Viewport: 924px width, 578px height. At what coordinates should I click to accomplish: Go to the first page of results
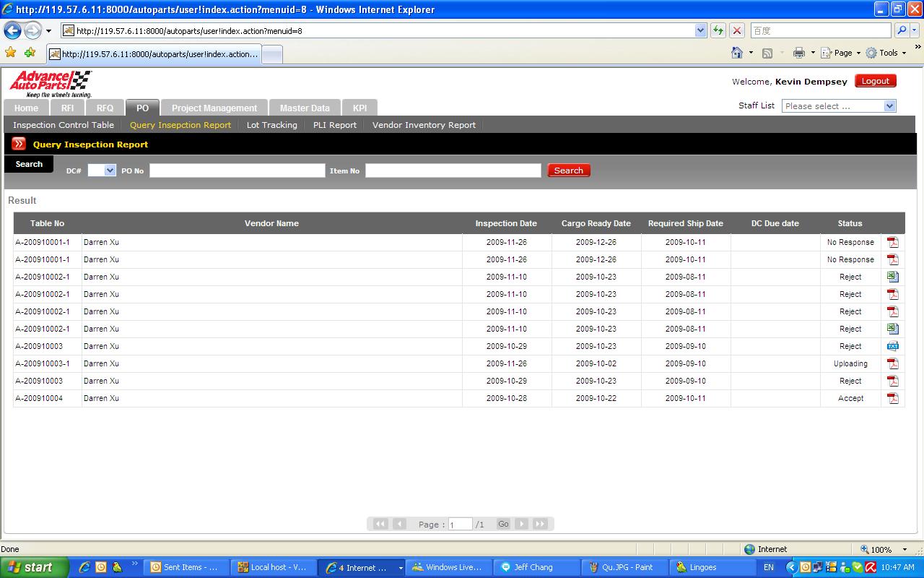(380, 524)
